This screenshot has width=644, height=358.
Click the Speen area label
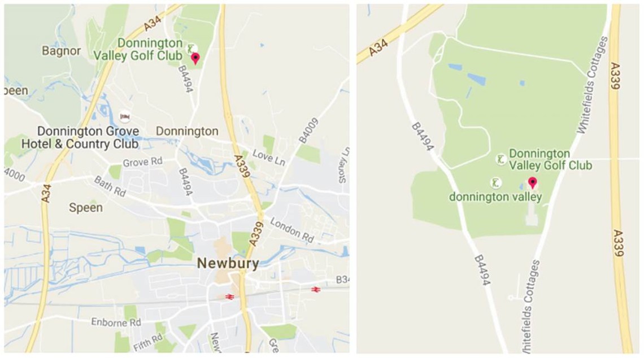85,208
